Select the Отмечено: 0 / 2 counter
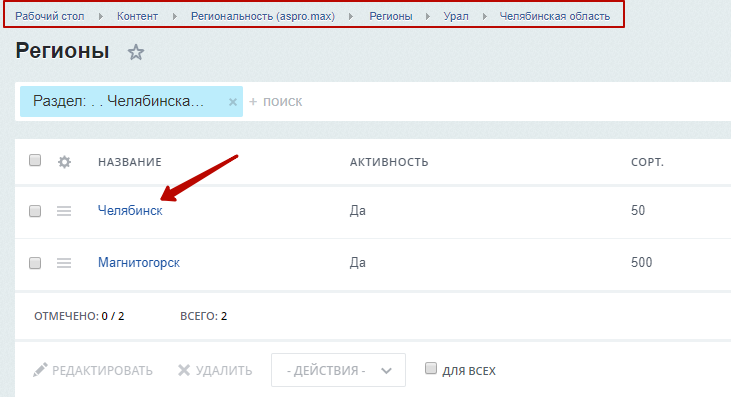 (79, 316)
